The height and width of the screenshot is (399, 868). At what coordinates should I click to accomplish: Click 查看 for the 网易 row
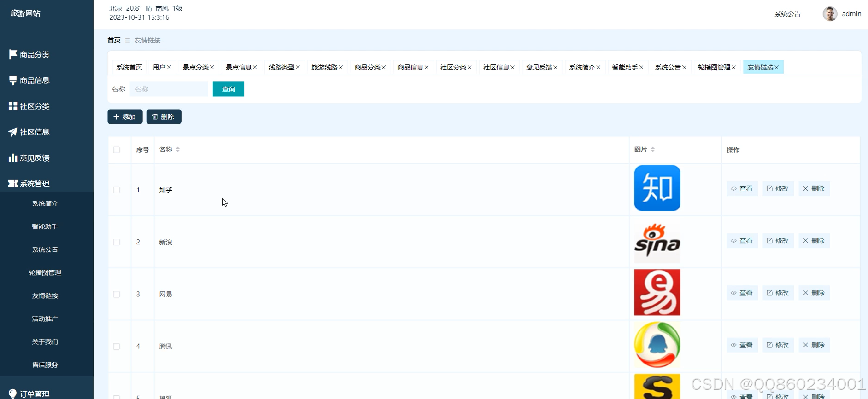(742, 293)
